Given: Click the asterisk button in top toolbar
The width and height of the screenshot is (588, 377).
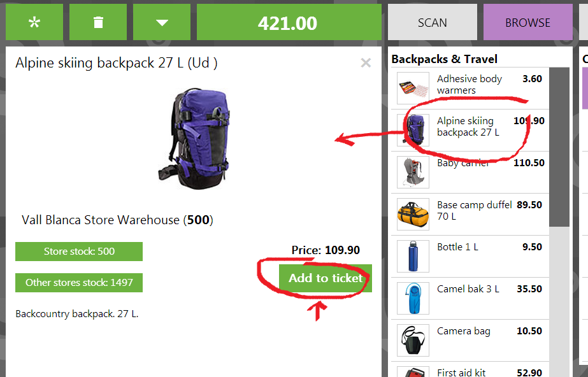Looking at the screenshot, I should coord(34,22).
